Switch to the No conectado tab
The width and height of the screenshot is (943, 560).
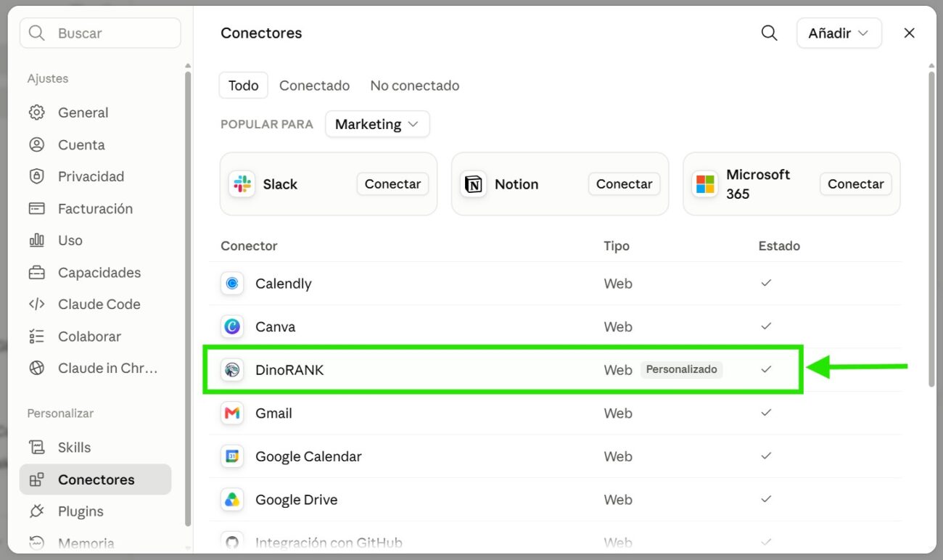[x=415, y=86]
